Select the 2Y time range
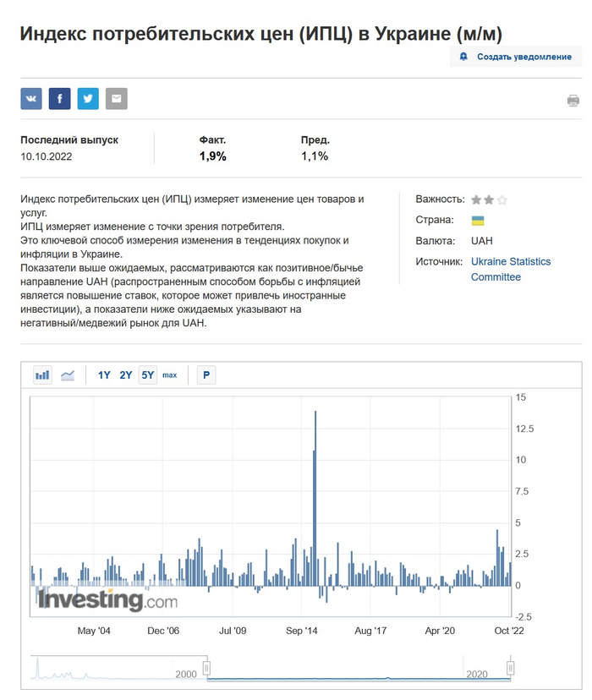The image size is (592, 700). pyautogui.click(x=126, y=375)
